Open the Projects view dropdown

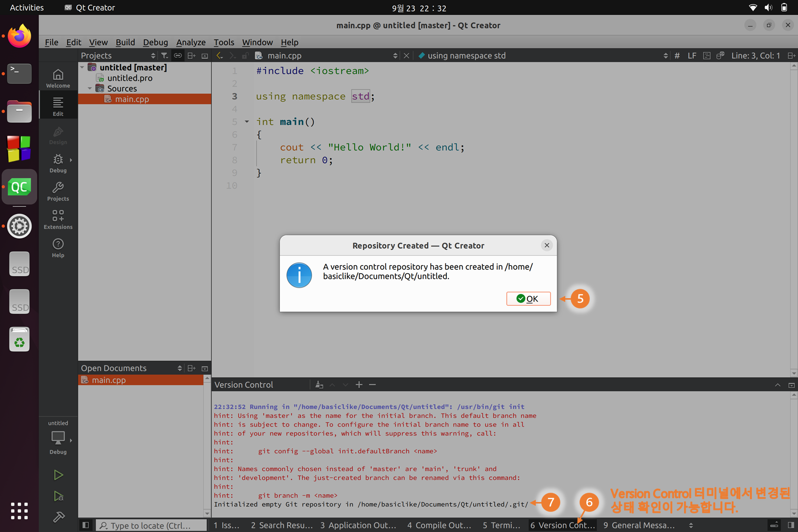118,56
